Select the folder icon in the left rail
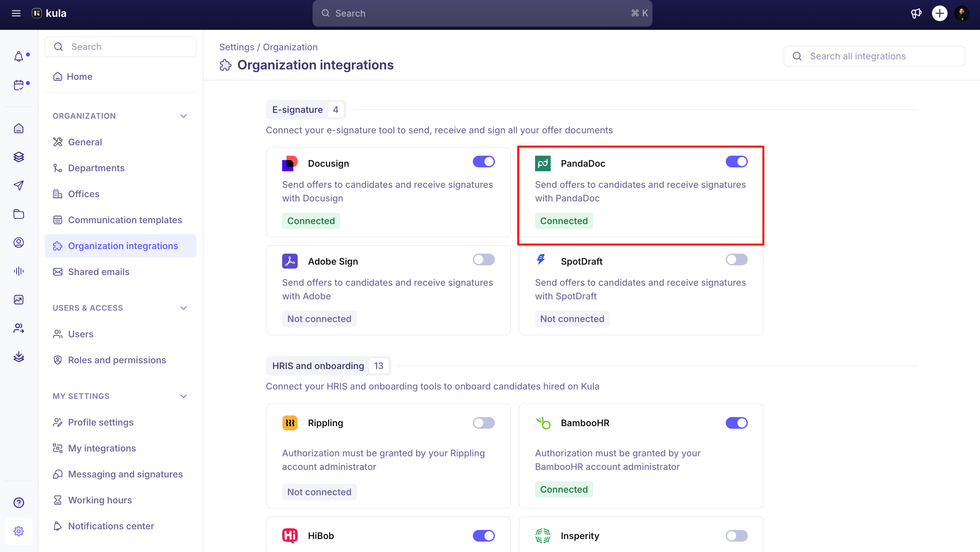The image size is (980, 552). click(18, 214)
